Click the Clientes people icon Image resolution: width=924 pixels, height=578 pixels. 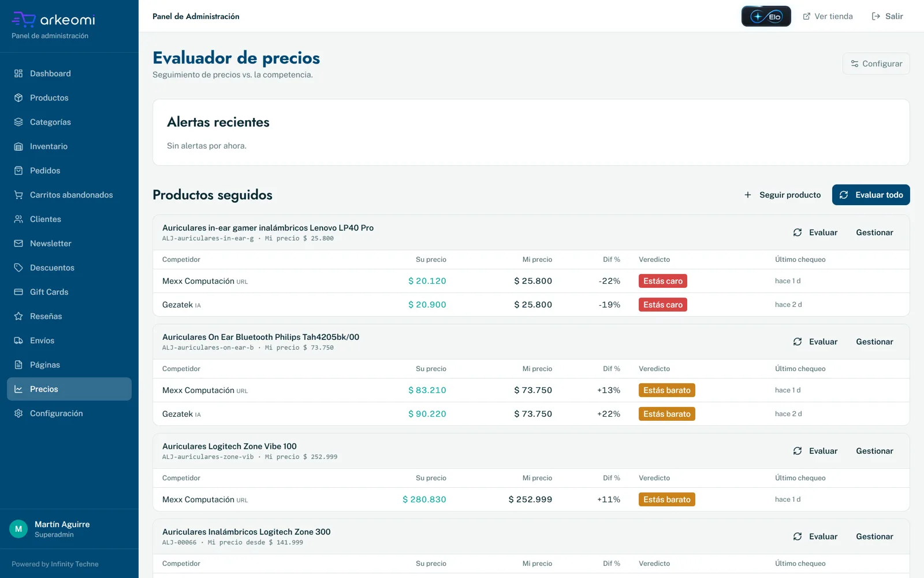[x=18, y=219]
